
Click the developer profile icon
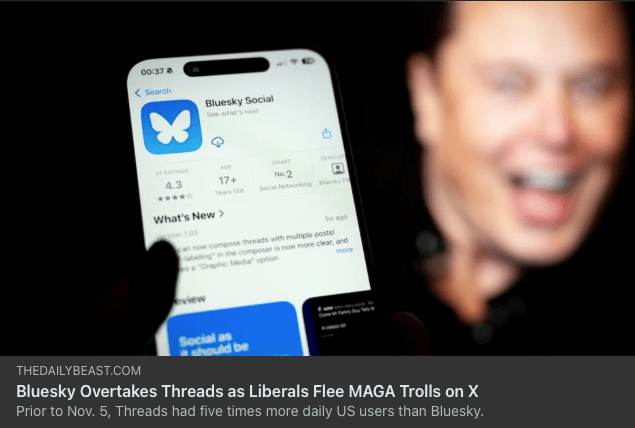coord(338,168)
